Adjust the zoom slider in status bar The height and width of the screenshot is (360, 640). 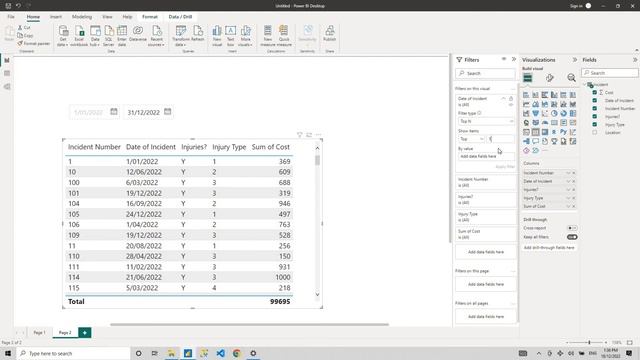(x=589, y=342)
